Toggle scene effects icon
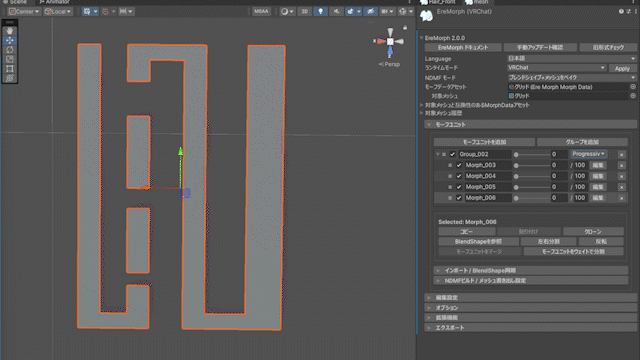This screenshot has height=360, width=640. 351,11
